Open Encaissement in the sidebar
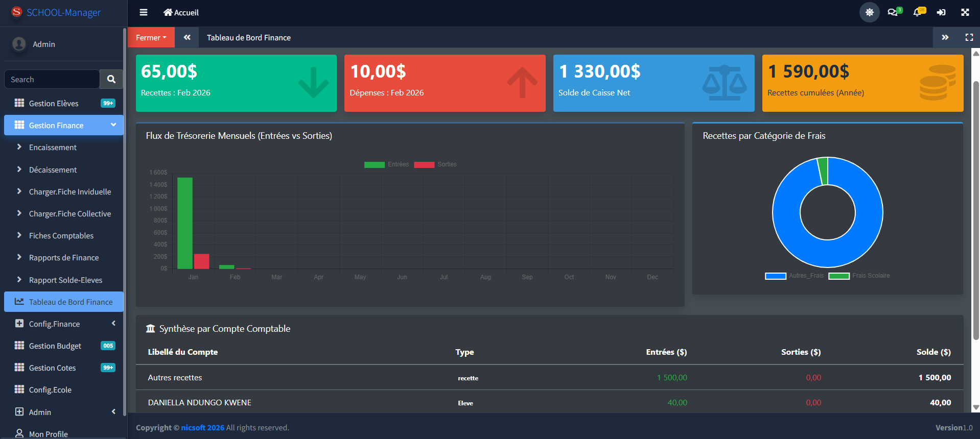This screenshot has height=439, width=980. click(x=53, y=147)
